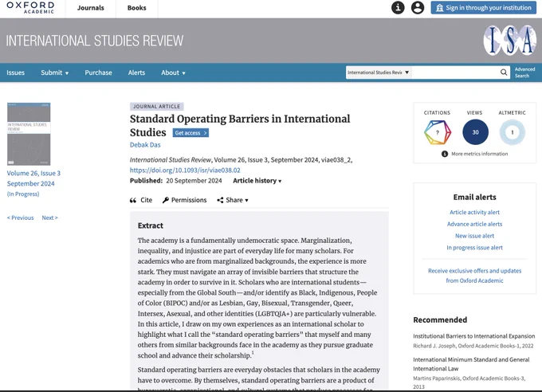Screen dimensions: 542x392
Task: Open the citations Dimensions badge
Action: (x=438, y=132)
